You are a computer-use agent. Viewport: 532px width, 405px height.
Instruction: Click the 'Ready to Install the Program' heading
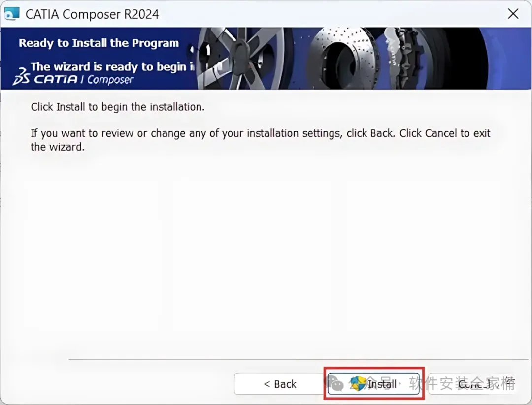(x=99, y=43)
